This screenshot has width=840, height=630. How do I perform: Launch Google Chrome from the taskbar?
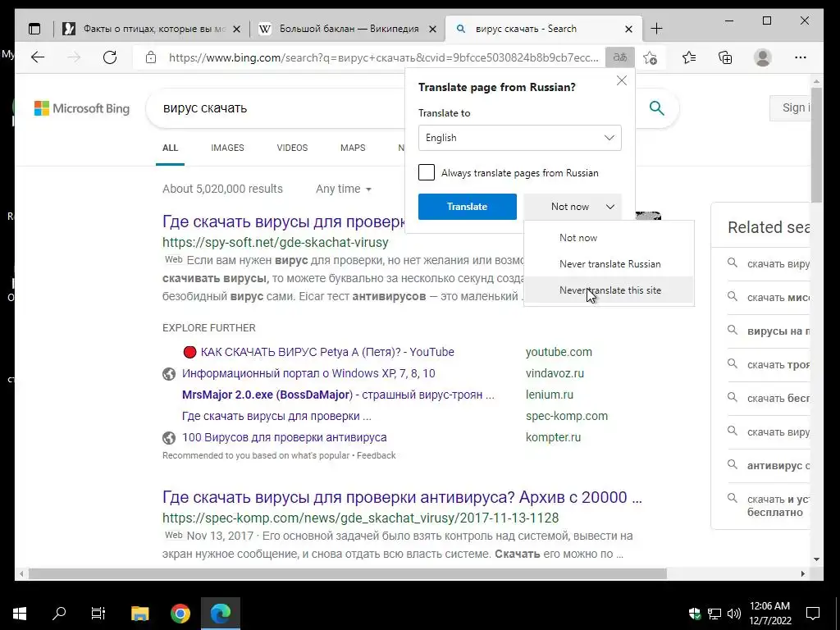180,613
